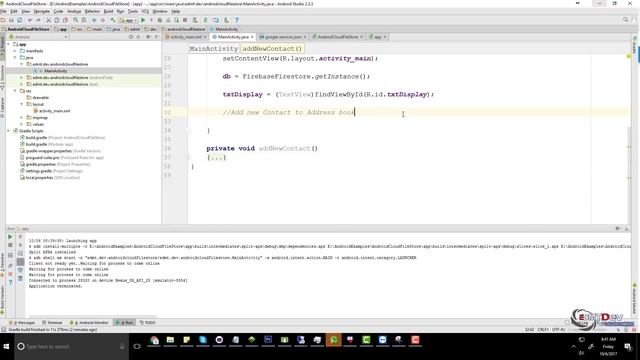The height and width of the screenshot is (360, 640).
Task: Click the Windows Start button
Action: pos(6,347)
